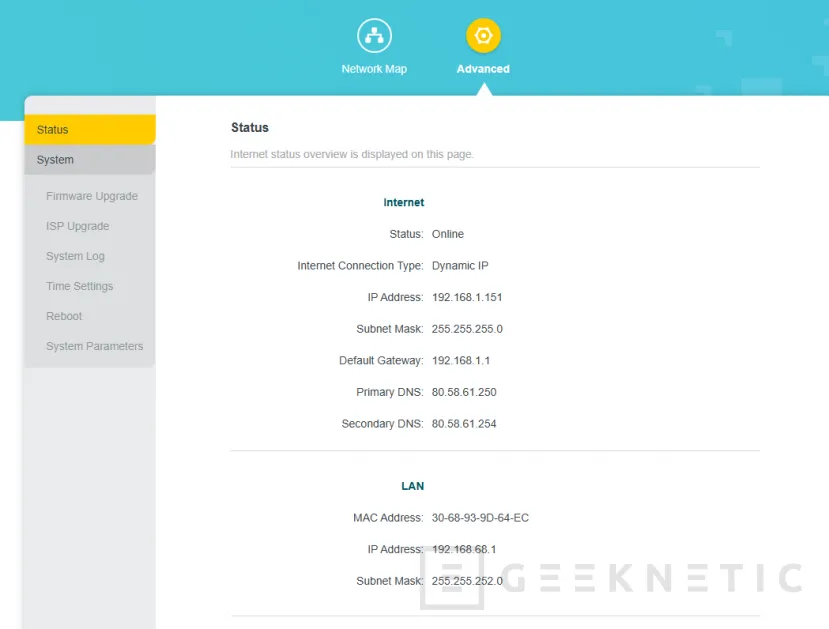Click default gateway value 192.168.1.1

point(460,360)
